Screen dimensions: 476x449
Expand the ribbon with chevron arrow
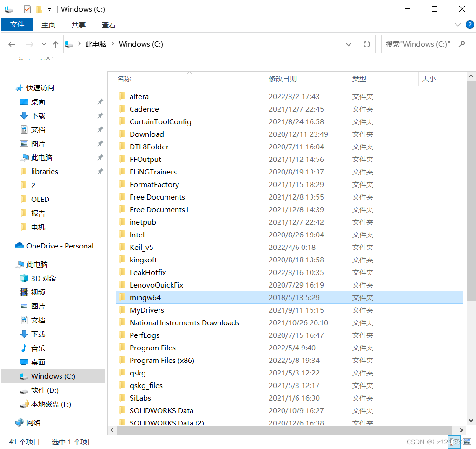tap(458, 25)
